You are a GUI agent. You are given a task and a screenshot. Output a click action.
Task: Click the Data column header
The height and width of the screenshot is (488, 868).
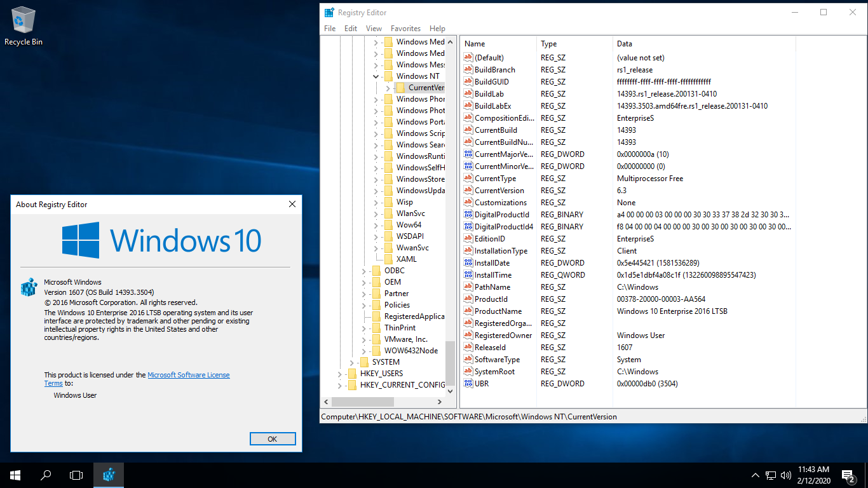click(x=703, y=44)
